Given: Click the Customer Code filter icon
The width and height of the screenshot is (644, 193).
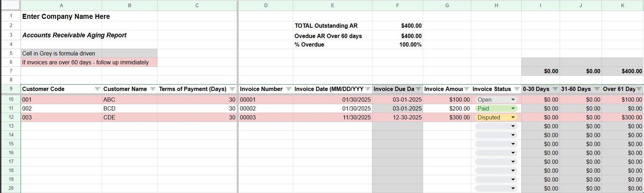Looking at the screenshot, I should pos(97,89).
